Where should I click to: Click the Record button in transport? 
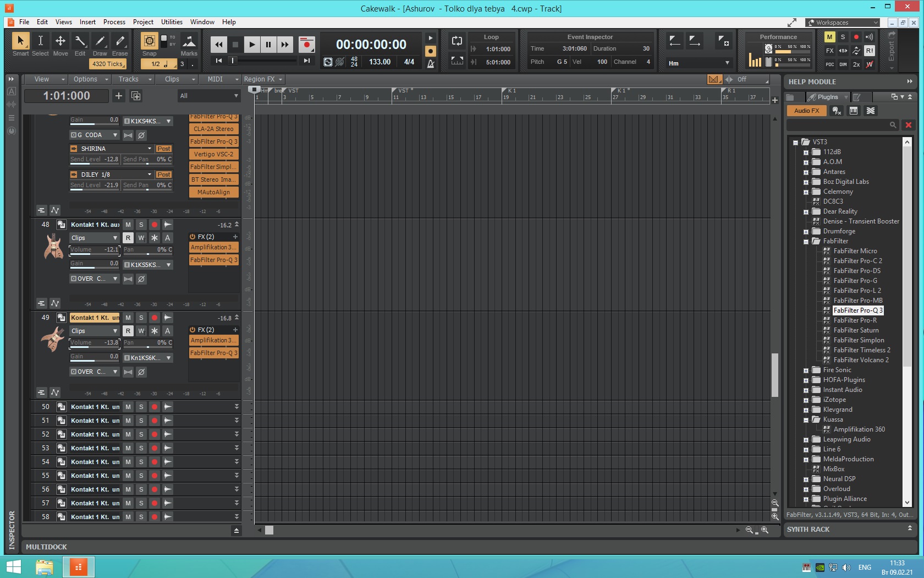tap(306, 45)
